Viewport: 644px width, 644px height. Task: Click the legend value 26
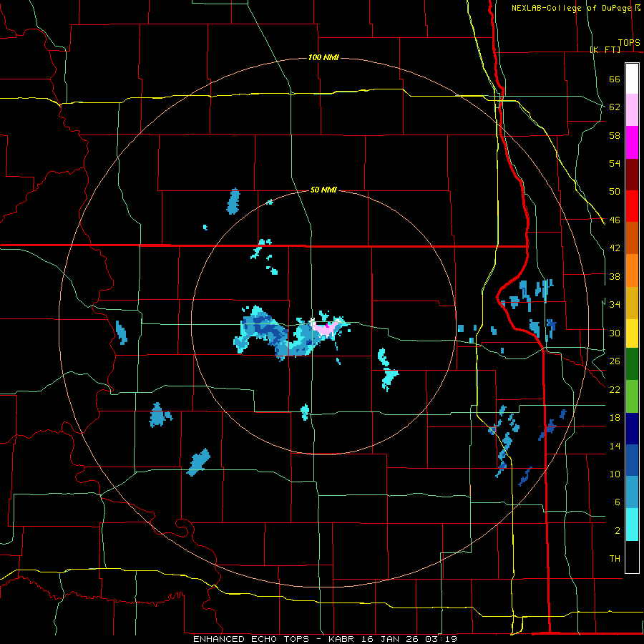pos(615,361)
